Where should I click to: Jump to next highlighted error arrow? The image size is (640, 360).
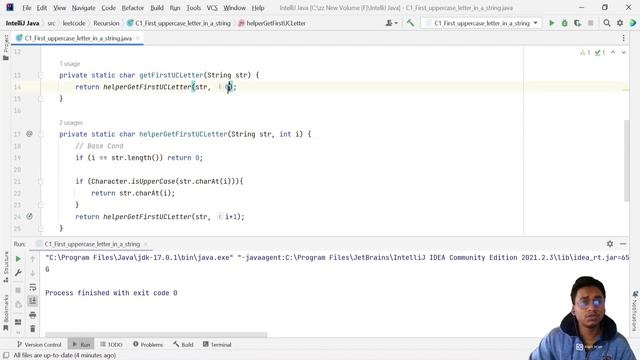(x=623, y=52)
